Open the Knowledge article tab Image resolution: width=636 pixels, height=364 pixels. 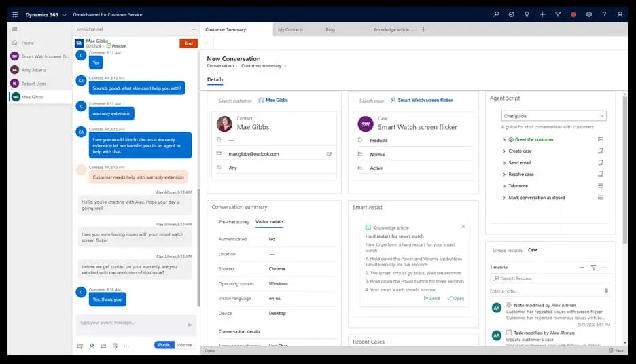click(x=393, y=29)
